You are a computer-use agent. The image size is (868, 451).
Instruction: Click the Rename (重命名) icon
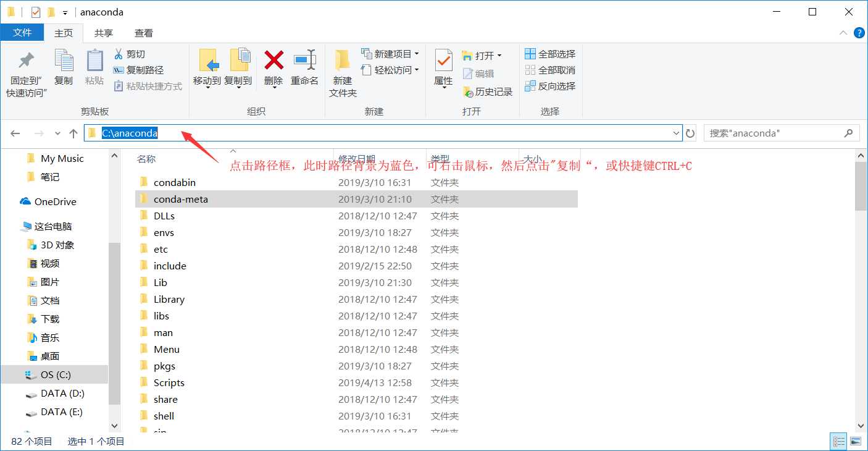click(x=305, y=60)
